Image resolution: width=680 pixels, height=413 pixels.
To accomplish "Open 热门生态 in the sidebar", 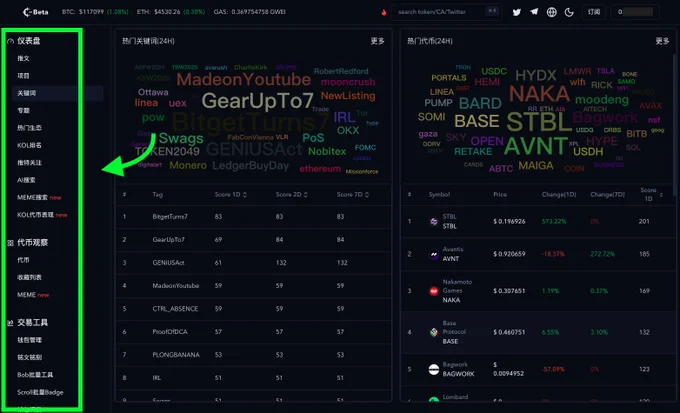I will click(x=29, y=128).
